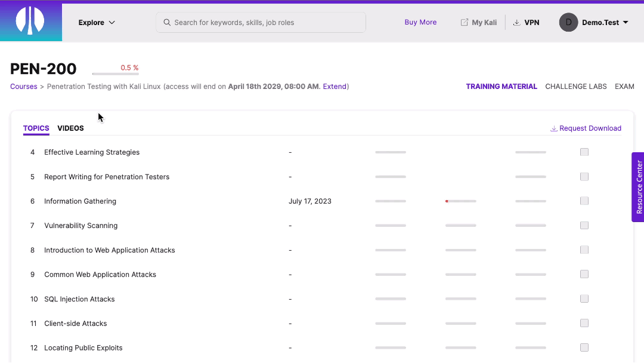Screen dimensions: 644x363
Task: Check the checkbox for Information Gathering
Action: [x=584, y=201]
